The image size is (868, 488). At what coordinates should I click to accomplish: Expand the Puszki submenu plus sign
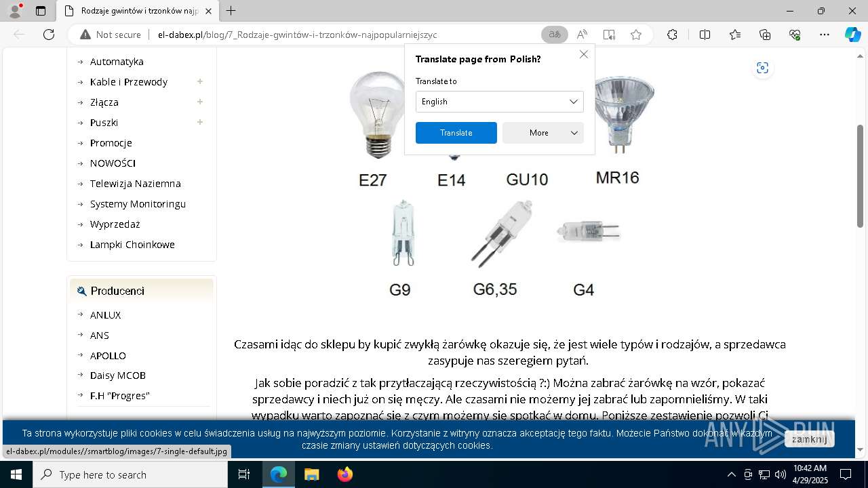click(x=200, y=122)
